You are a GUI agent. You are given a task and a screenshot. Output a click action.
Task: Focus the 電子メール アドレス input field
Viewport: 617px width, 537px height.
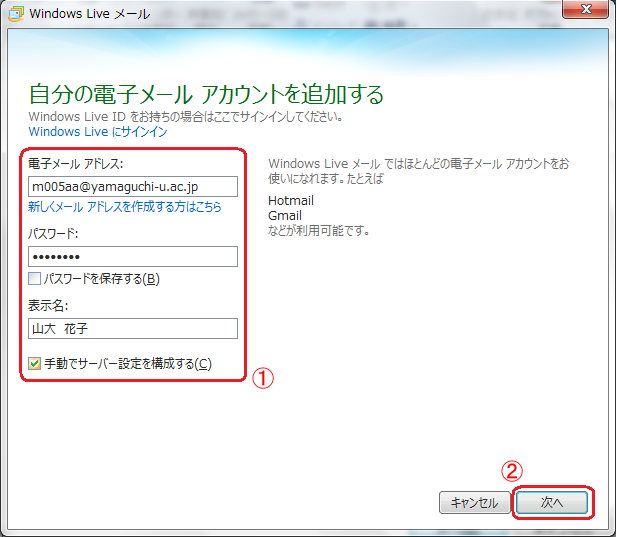(133, 186)
